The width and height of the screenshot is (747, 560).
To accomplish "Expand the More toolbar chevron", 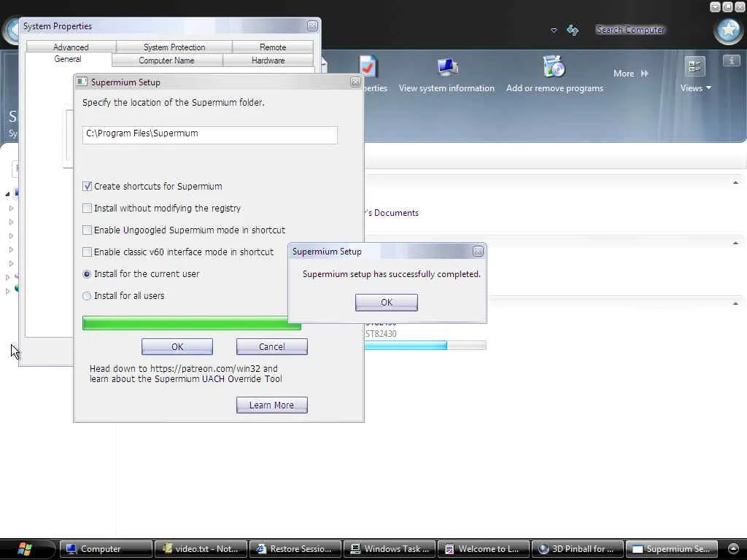I will click(x=645, y=74).
